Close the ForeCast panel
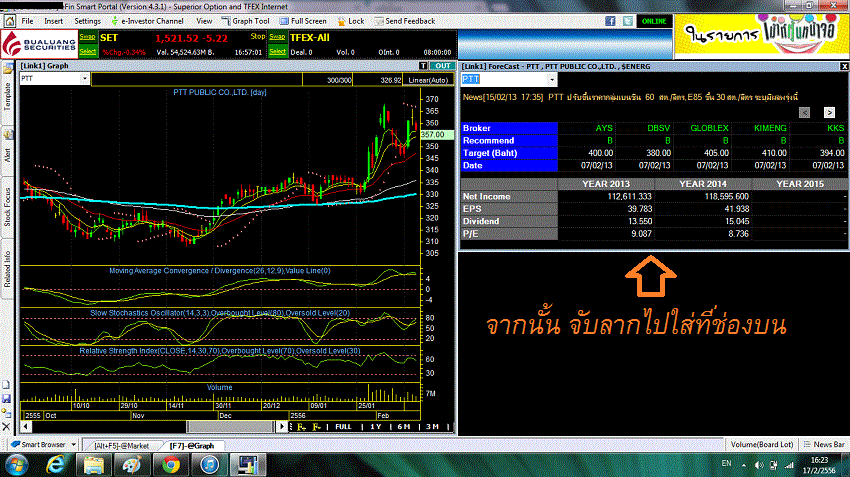 click(x=844, y=66)
